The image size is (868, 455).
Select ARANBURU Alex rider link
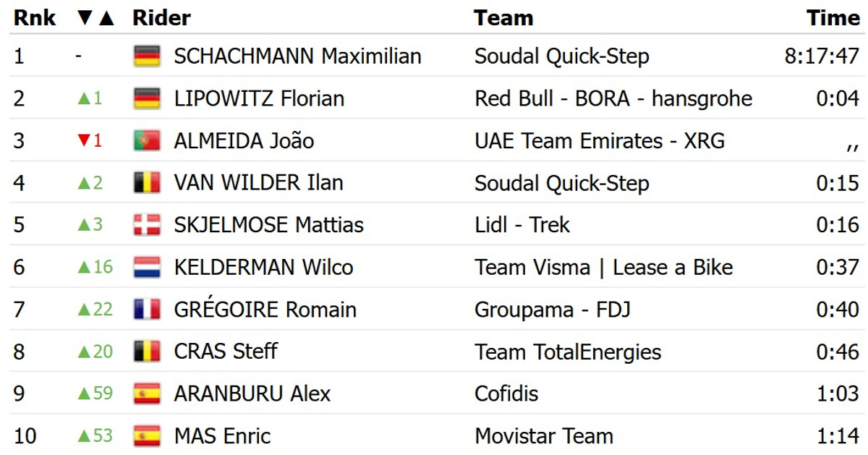click(252, 394)
